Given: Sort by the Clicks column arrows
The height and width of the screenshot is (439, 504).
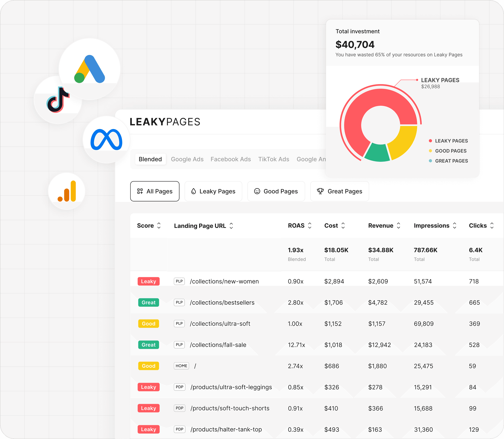Looking at the screenshot, I should click(492, 226).
